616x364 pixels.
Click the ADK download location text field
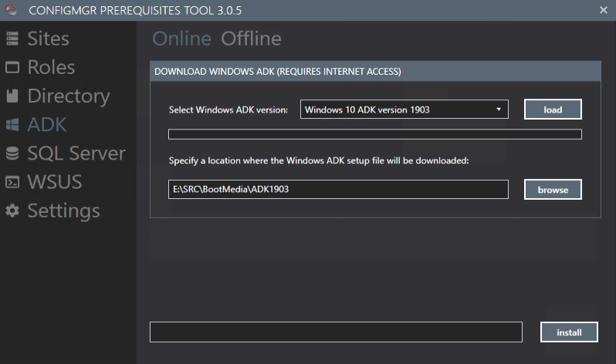pos(338,190)
